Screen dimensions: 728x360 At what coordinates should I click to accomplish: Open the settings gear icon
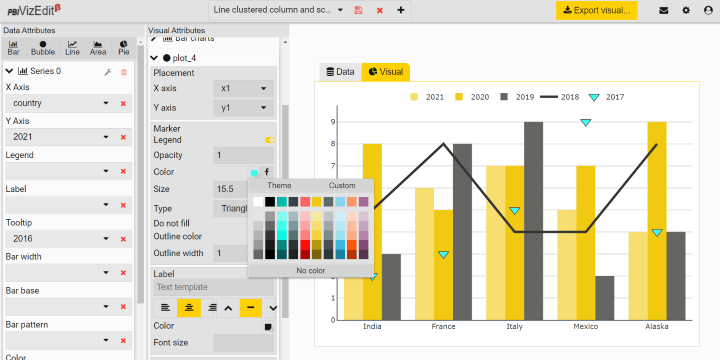[x=686, y=10]
